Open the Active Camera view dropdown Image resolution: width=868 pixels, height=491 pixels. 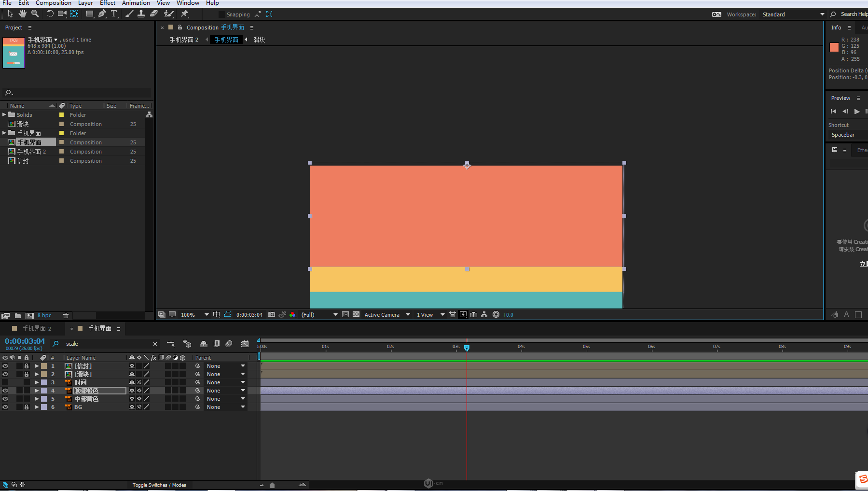tap(386, 315)
